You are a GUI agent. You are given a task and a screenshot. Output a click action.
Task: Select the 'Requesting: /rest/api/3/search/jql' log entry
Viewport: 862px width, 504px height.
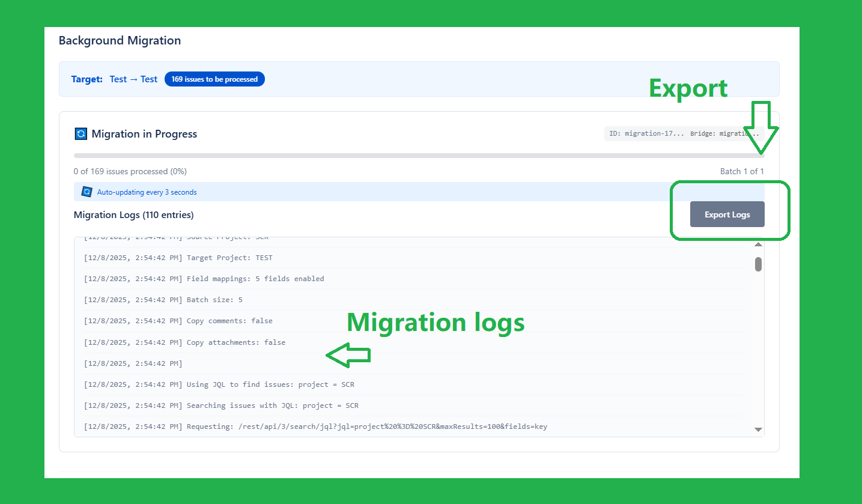click(413, 427)
